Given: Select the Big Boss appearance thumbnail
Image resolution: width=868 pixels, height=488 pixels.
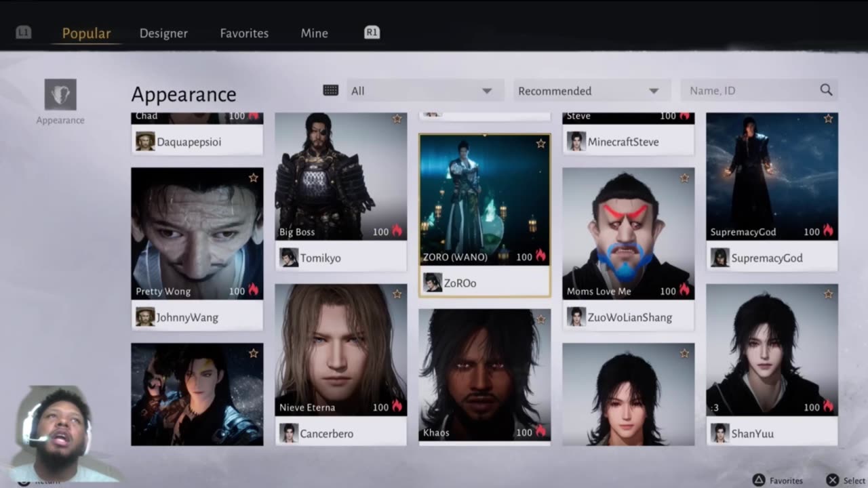Looking at the screenshot, I should pos(340,176).
